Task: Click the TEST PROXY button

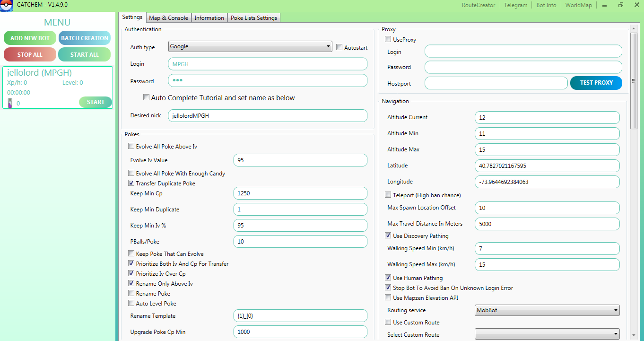Action: point(596,83)
